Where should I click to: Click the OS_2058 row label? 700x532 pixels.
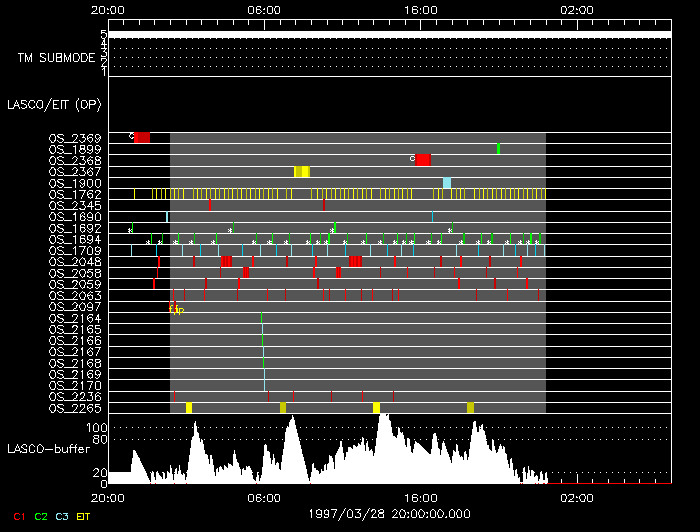coord(75,273)
